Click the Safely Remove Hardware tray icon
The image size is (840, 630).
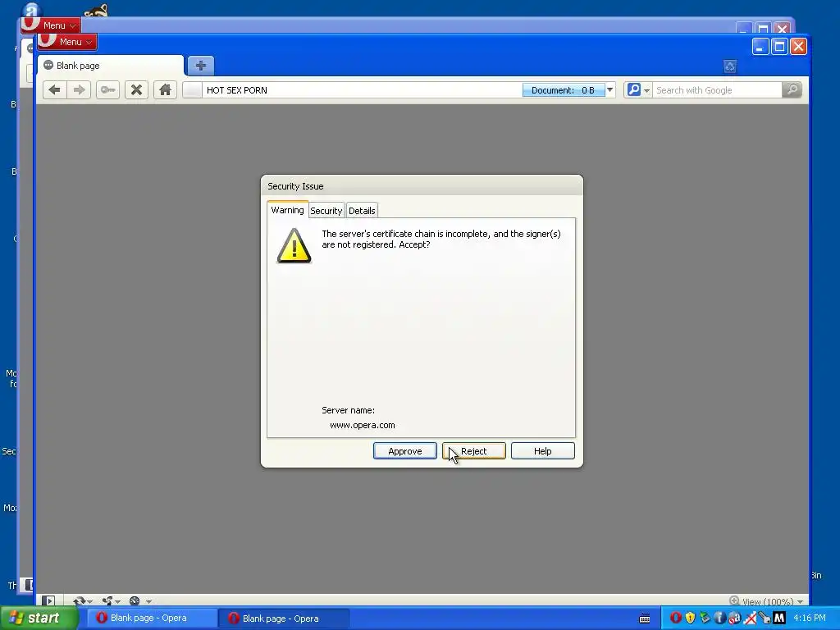705,618
